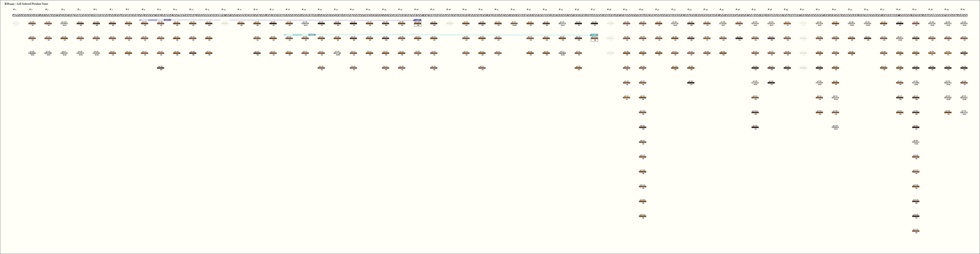Click the lowest pendant in column #47
Screen dimensions: 980x254
pyautogui.click(x=755, y=127)
